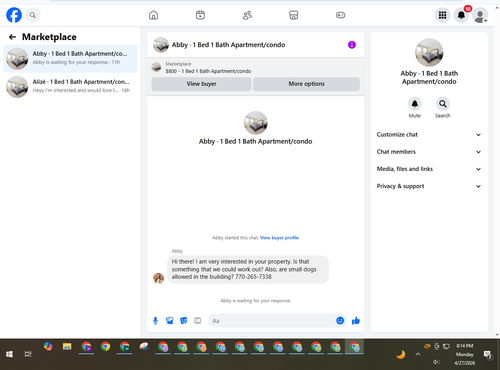This screenshot has height=370, width=500.
Task: Click the volume speaker tray icon
Action: click(436, 362)
